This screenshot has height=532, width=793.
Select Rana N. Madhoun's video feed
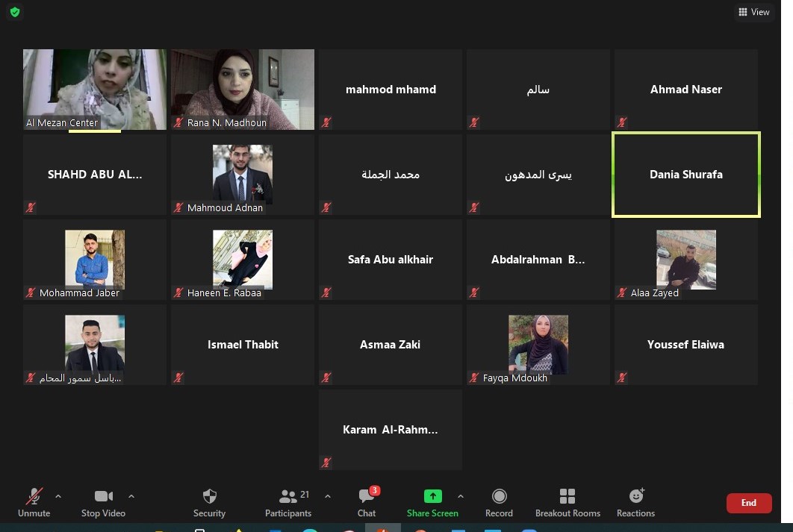tap(243, 90)
